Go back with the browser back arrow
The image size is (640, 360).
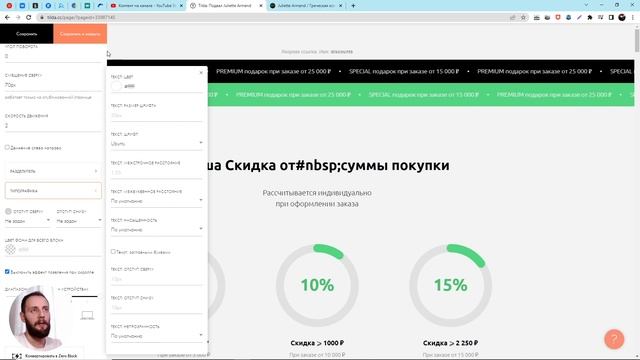pos(7,17)
